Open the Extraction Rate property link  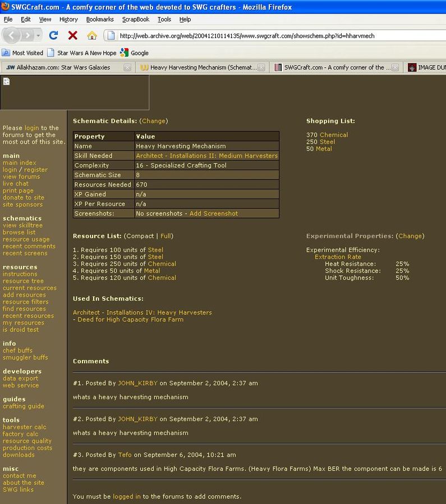coord(338,257)
